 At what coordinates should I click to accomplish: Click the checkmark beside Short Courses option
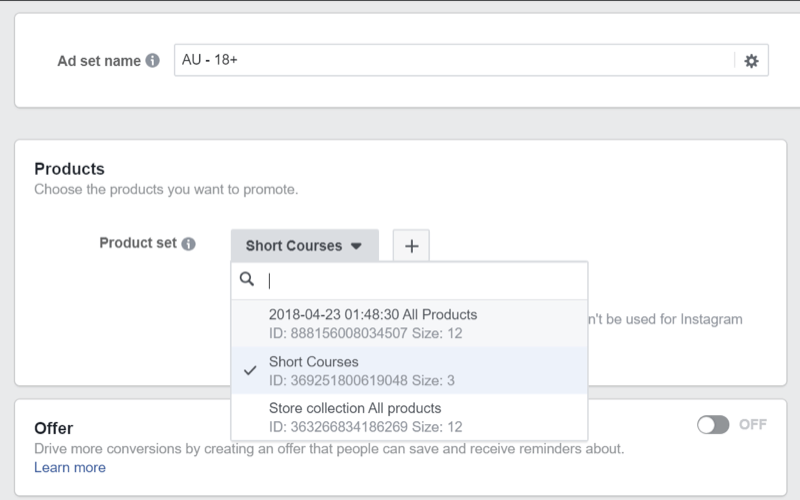click(x=250, y=369)
